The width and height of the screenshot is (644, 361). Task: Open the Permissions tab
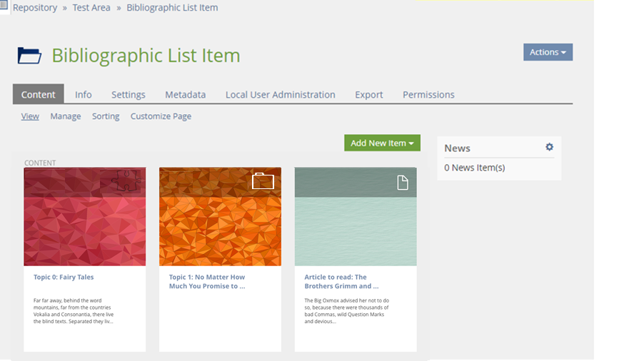[x=428, y=94]
